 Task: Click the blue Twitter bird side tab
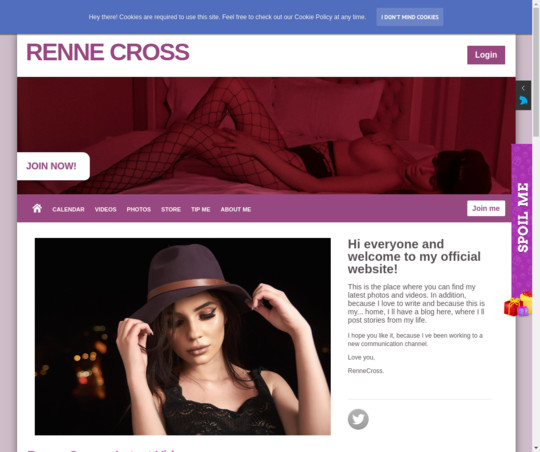click(523, 101)
